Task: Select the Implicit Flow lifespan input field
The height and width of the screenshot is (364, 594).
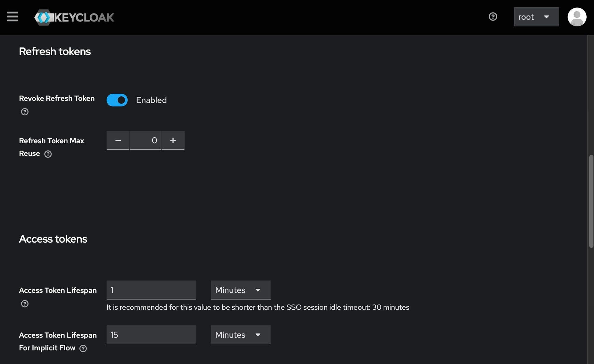Action: pyautogui.click(x=151, y=335)
